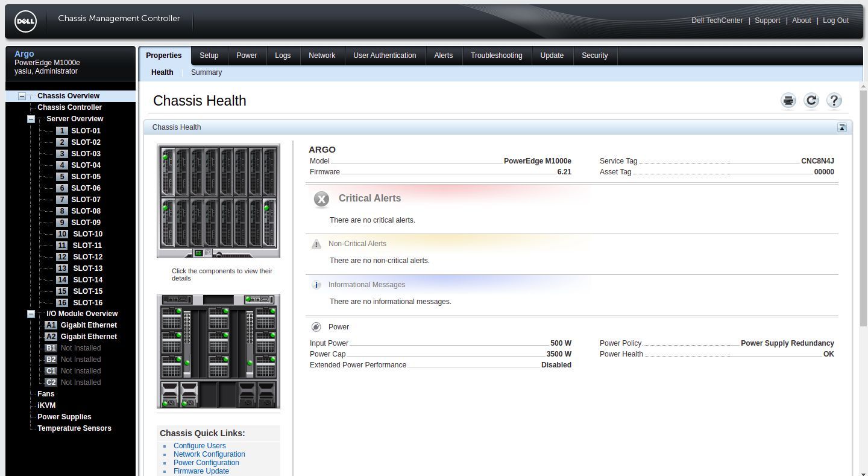Open Temperature Sensors in the tree
Image resolution: width=868 pixels, height=476 pixels.
[x=74, y=428]
